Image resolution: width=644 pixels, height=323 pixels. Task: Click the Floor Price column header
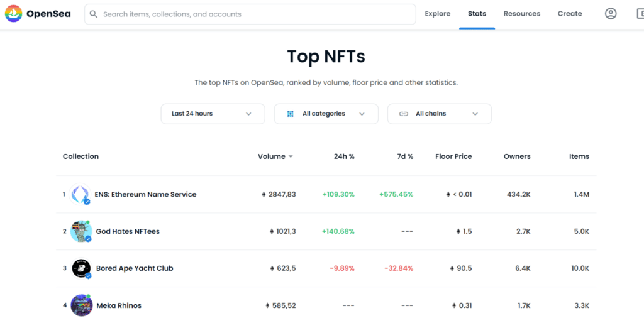[x=453, y=156]
